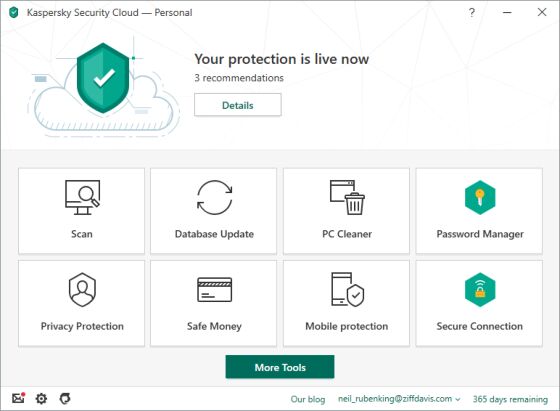
Task: Click the Kaspersky logo in title bar
Action: click(14, 12)
